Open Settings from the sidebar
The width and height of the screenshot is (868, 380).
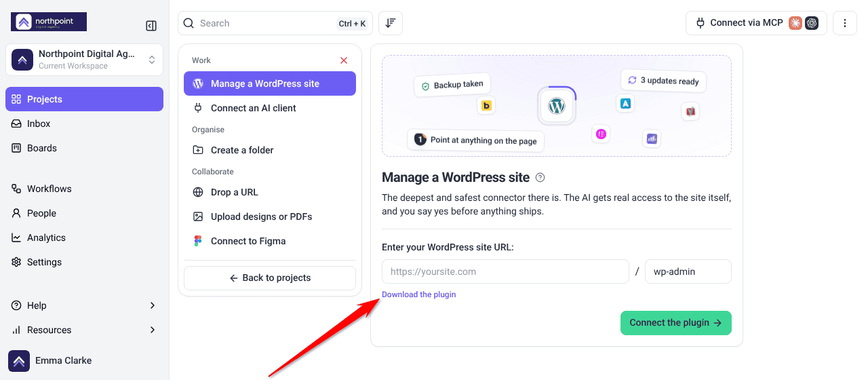point(84,262)
